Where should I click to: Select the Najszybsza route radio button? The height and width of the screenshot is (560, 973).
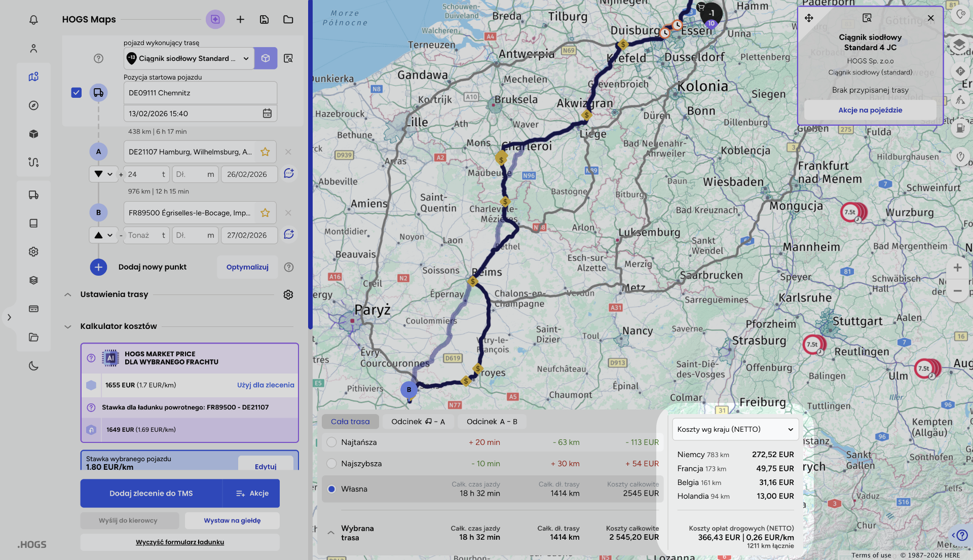331,463
